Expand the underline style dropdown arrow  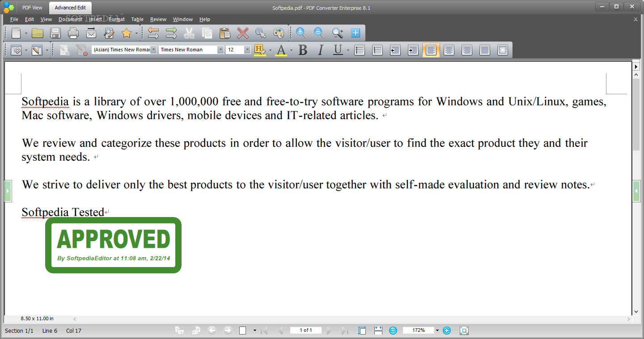pos(348,50)
